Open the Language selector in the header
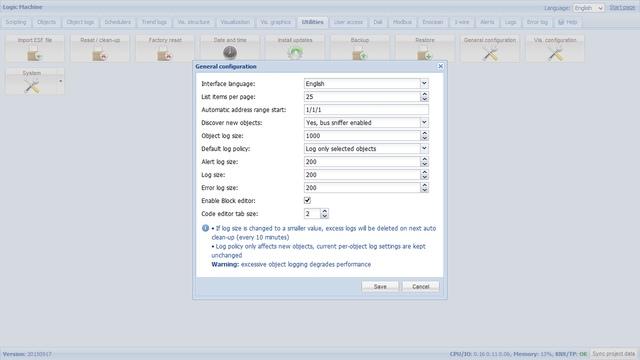Screen dimensions: 640x360 (588, 8)
